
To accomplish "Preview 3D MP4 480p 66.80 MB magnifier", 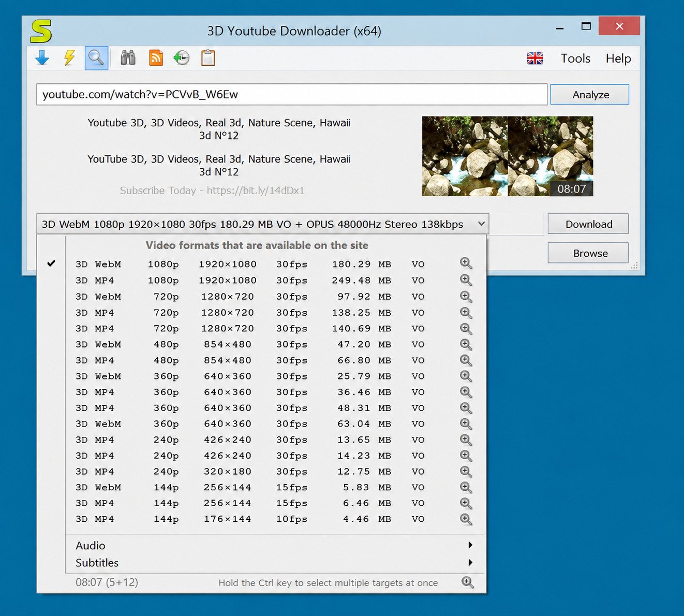I will pos(466,360).
